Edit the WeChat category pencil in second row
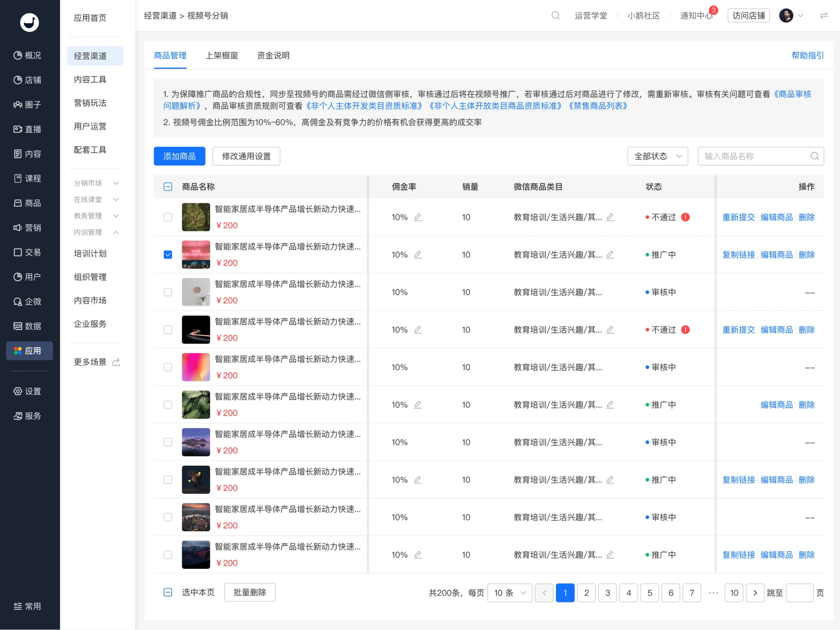Image resolution: width=840 pixels, height=630 pixels. click(610, 255)
